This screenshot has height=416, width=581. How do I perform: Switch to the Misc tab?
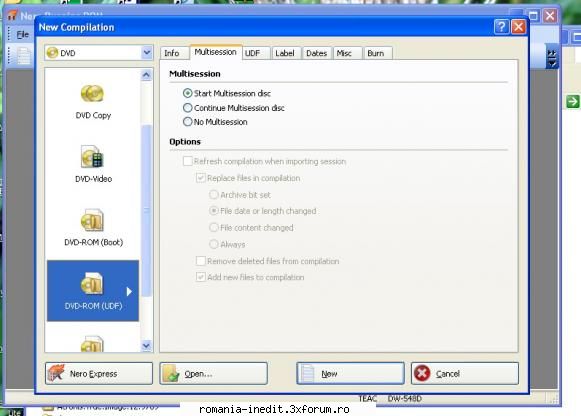pos(348,53)
